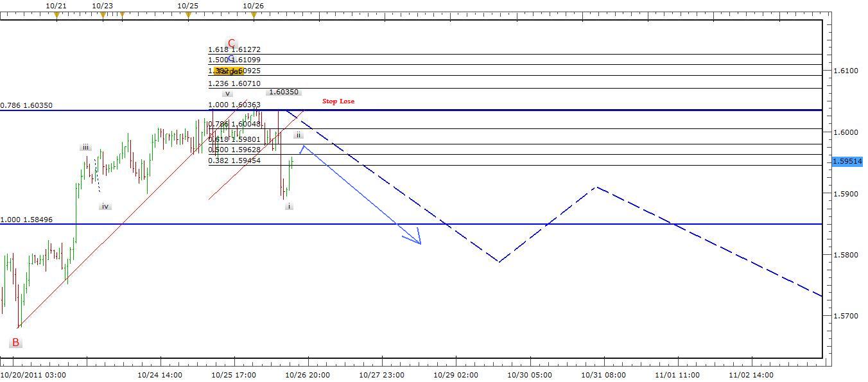Click the wave 'iii' label marker
This screenshot has width=868, height=382.
[85, 147]
